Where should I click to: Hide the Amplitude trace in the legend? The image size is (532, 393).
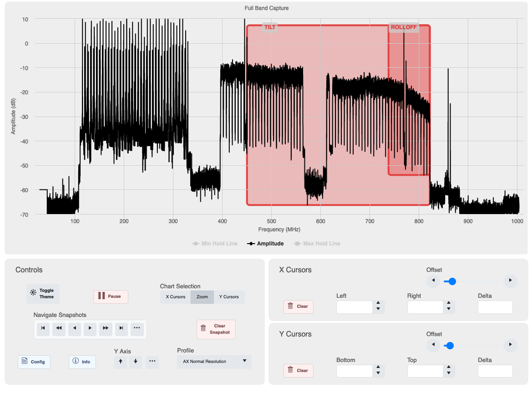pos(267,244)
